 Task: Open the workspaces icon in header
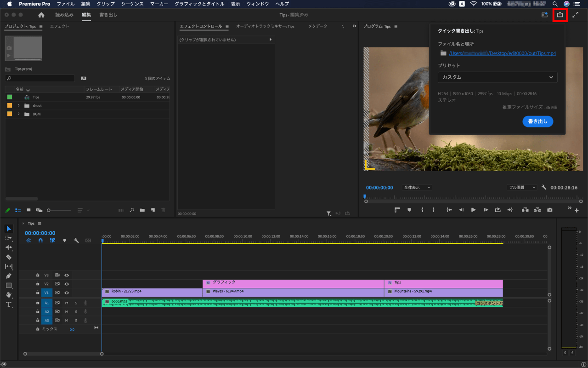pyautogui.click(x=544, y=15)
